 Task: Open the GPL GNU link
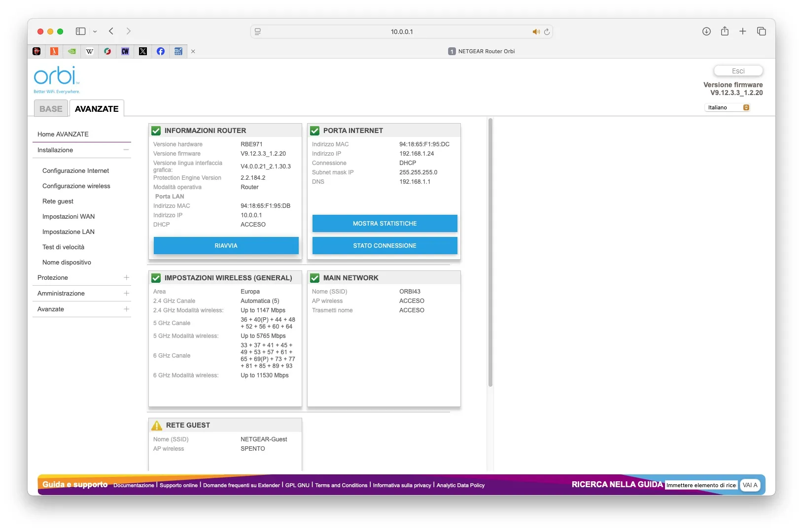(x=297, y=486)
